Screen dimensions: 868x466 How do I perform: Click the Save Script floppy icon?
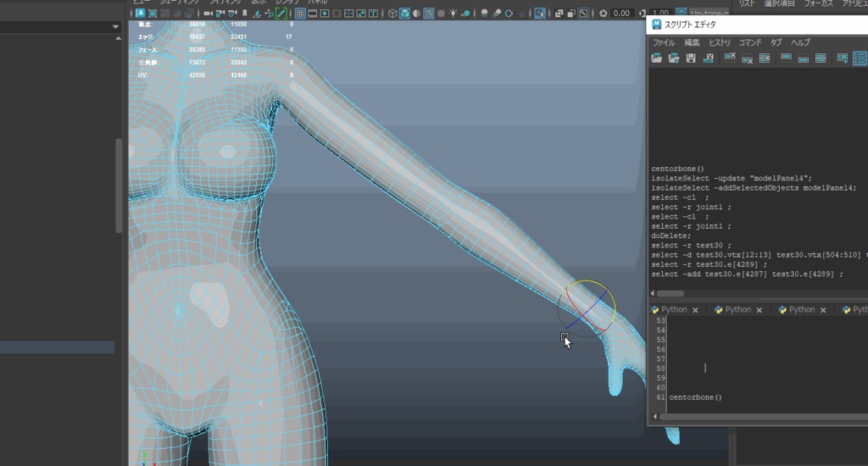coord(691,58)
